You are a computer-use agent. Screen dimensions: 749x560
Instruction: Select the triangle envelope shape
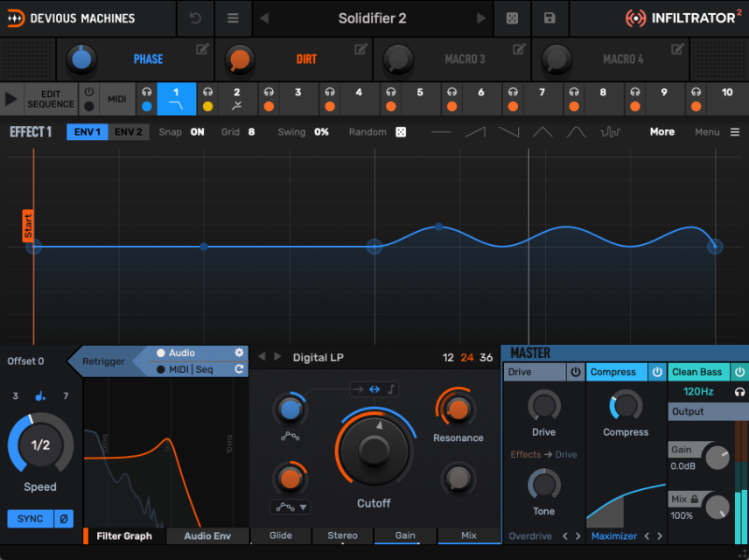[542, 132]
